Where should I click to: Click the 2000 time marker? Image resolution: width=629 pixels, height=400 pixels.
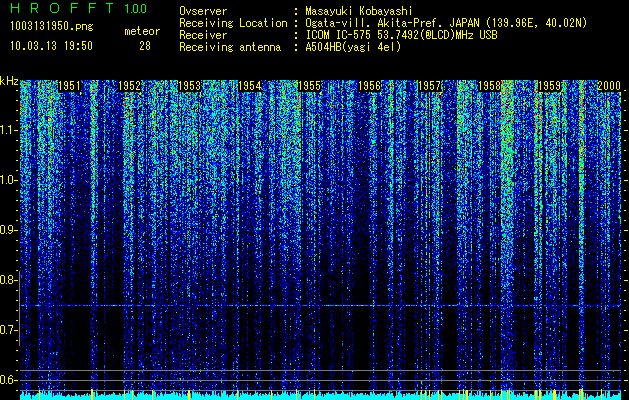609,86
